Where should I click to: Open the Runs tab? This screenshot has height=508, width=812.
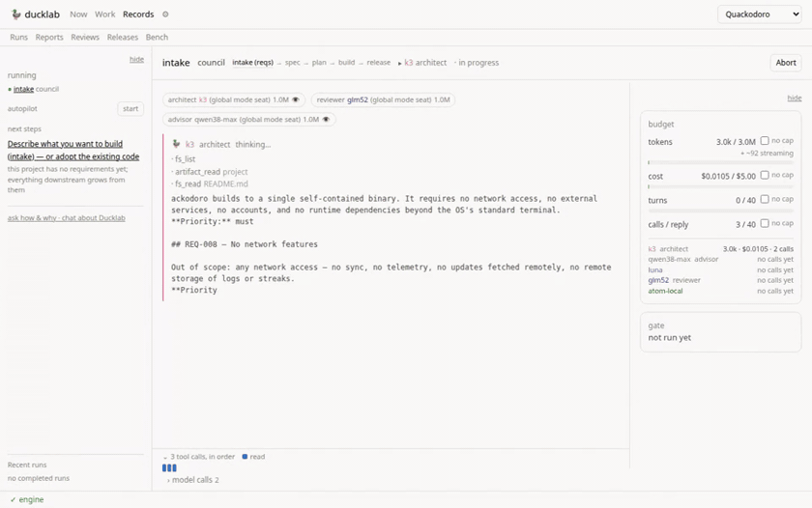click(x=18, y=38)
